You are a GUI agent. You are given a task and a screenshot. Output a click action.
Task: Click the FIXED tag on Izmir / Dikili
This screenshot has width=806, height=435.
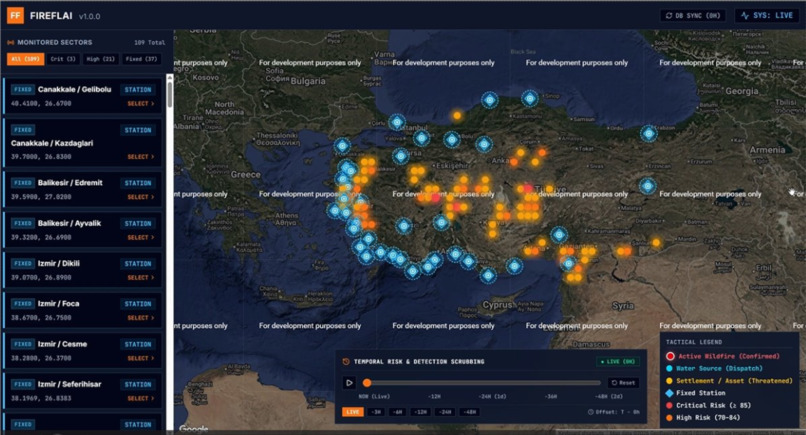pos(23,263)
